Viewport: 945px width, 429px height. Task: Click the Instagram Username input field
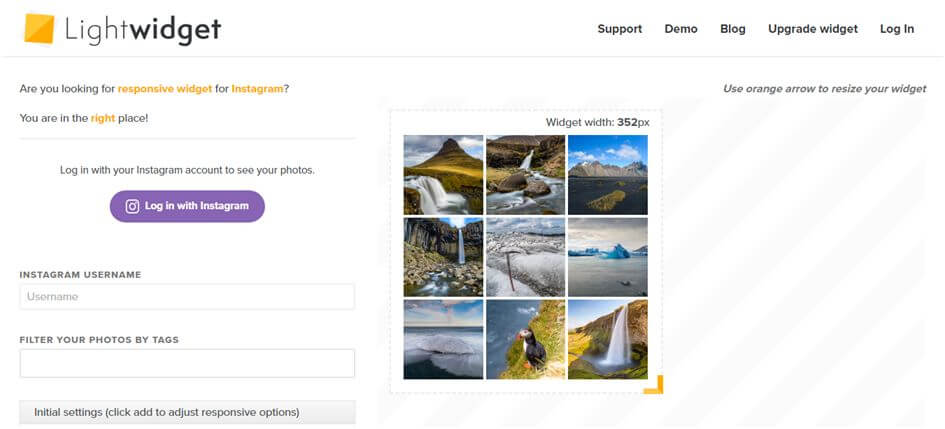[187, 297]
